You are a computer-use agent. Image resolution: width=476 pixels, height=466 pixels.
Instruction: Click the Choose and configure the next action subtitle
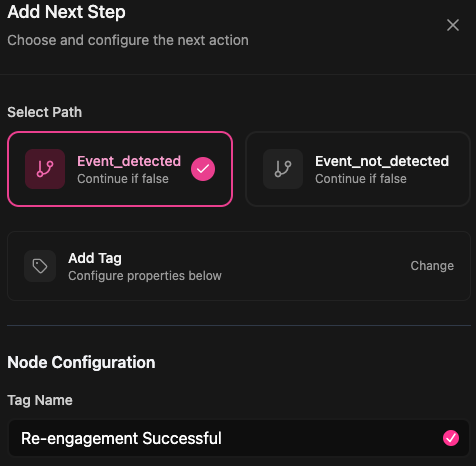coord(128,40)
